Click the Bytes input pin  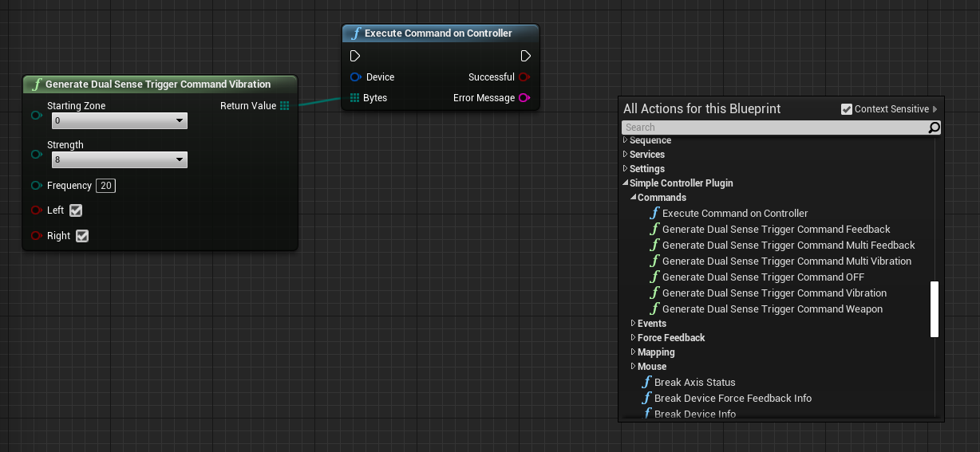tap(355, 98)
